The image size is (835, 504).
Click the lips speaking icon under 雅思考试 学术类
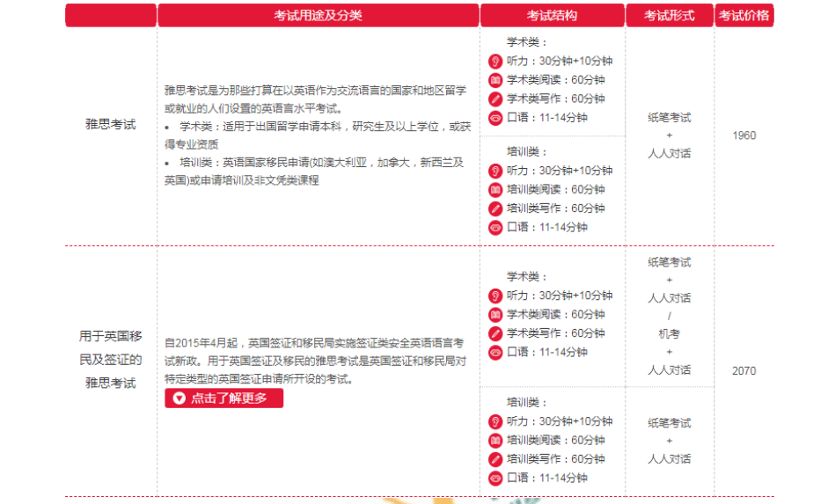[x=495, y=118]
